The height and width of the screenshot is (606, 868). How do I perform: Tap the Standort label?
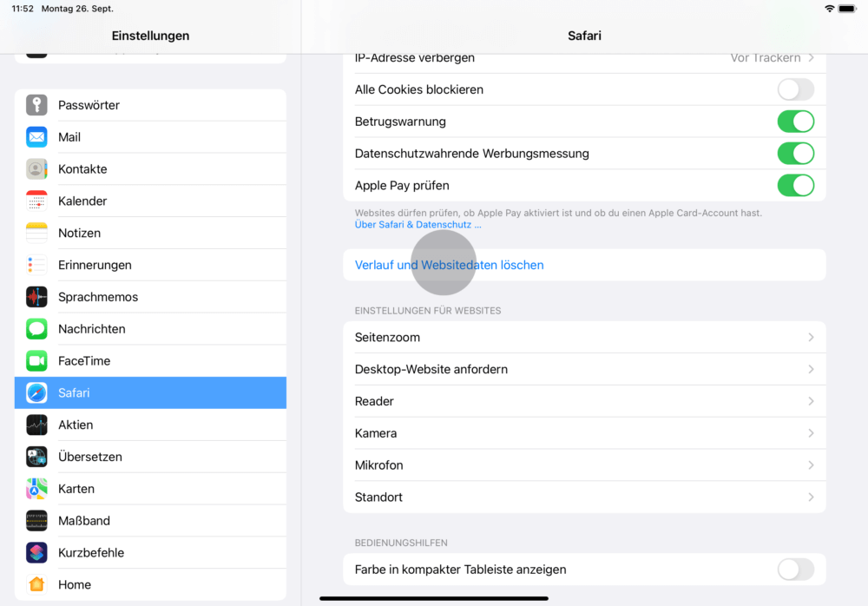coord(378,497)
